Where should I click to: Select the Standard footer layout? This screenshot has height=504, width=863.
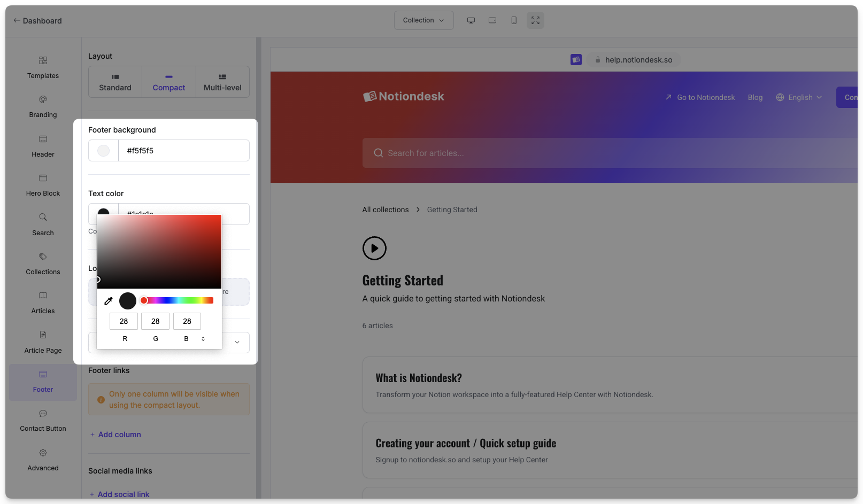(115, 82)
